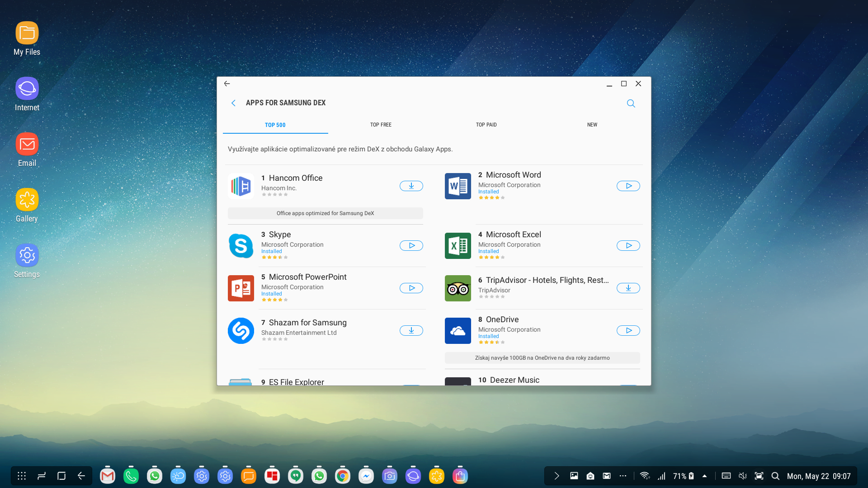The height and width of the screenshot is (488, 868).
Task: Open the My Files desktop icon
Action: point(27,38)
